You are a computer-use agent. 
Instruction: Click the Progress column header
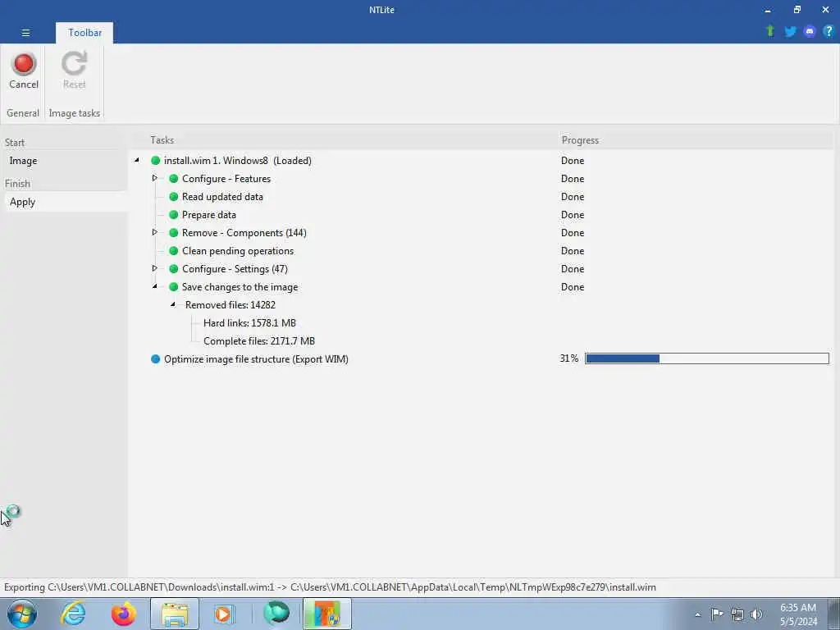[x=580, y=139]
